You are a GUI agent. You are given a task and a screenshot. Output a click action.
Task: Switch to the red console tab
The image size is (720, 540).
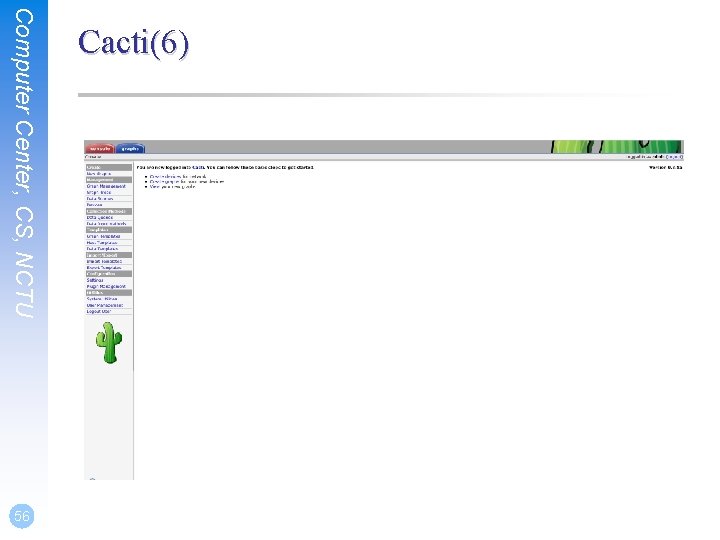click(x=100, y=149)
